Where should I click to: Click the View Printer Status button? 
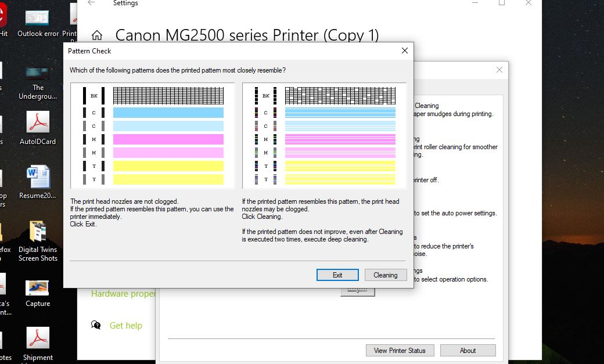400,351
